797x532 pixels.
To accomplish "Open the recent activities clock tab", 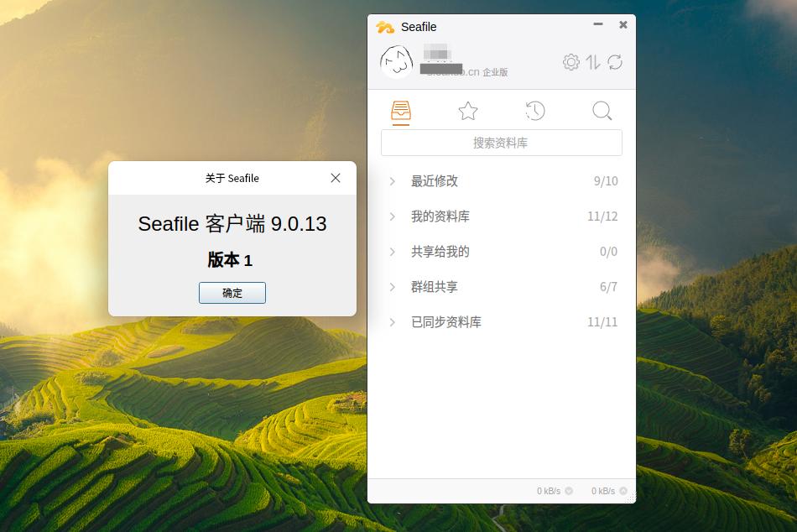I will click(x=534, y=111).
